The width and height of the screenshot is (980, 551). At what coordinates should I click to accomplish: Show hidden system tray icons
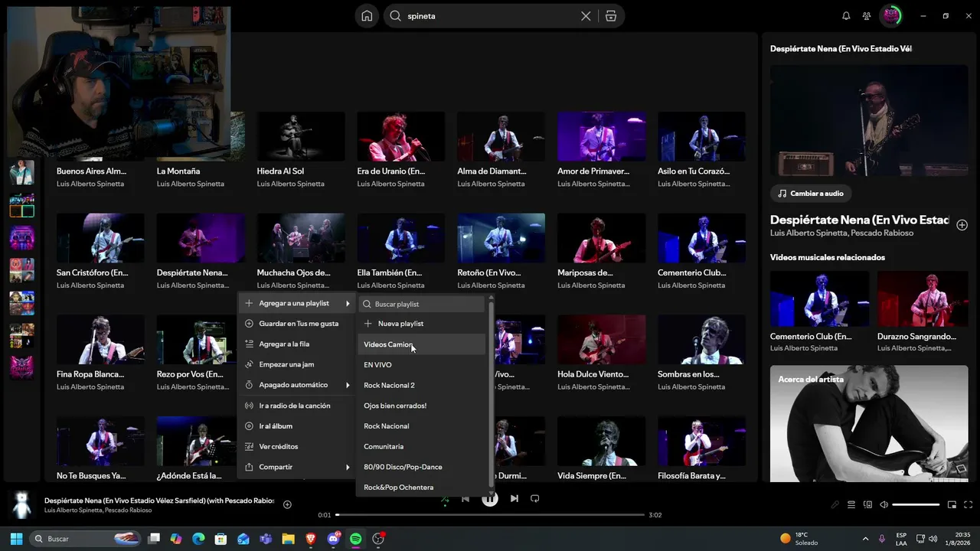point(865,539)
